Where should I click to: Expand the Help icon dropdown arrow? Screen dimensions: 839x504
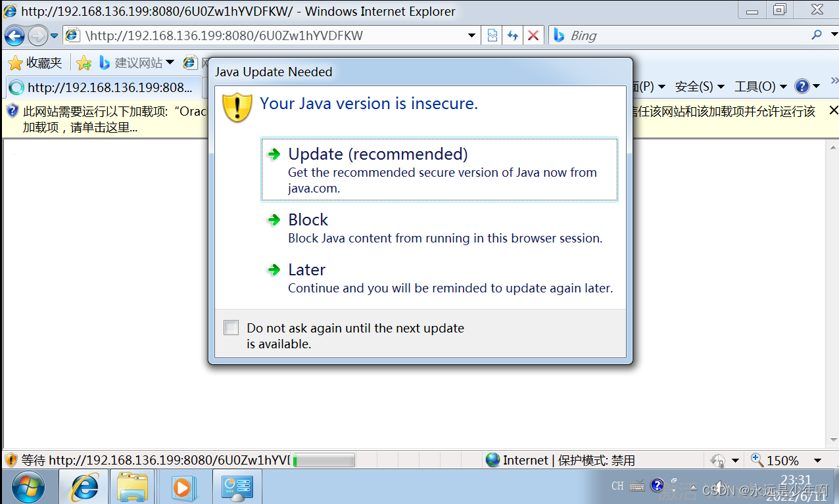(816, 87)
